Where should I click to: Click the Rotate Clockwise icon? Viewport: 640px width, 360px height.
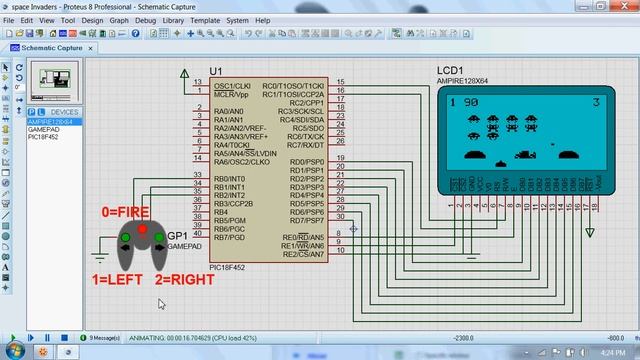tap(19, 67)
